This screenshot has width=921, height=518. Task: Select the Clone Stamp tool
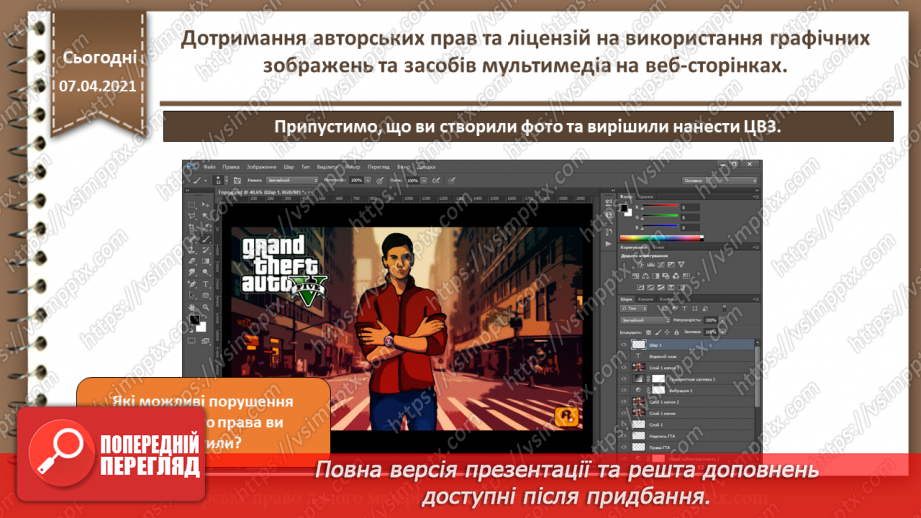tap(191, 250)
